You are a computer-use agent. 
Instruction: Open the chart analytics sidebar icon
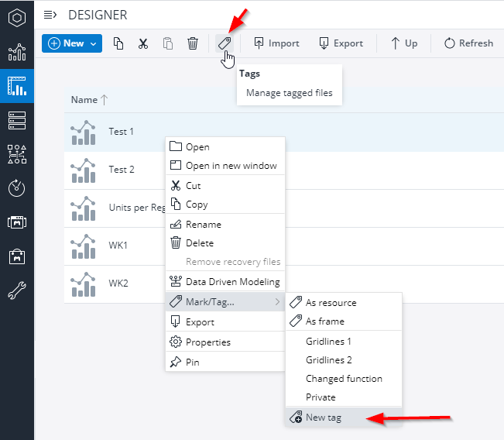pos(17,52)
